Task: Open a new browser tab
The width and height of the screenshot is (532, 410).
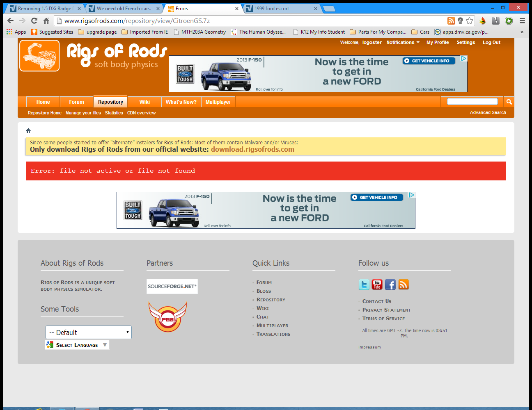Action: click(x=329, y=8)
